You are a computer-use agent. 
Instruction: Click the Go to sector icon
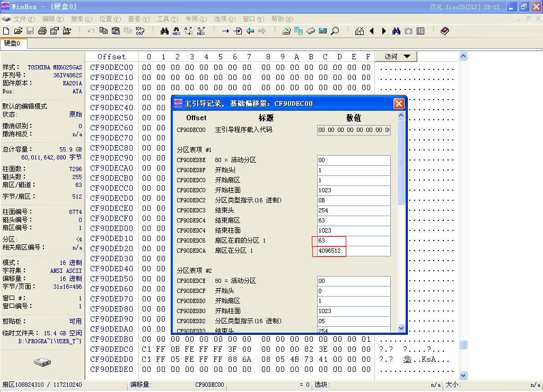(238, 31)
